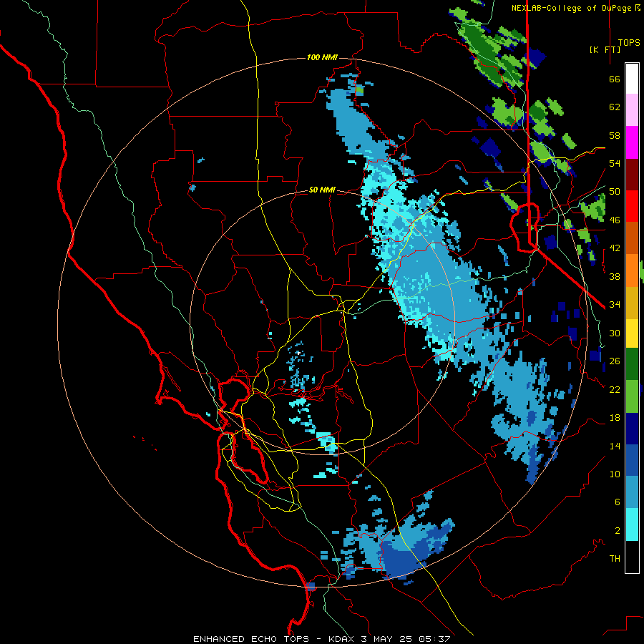Click the 42 legend value
This screenshot has width=644, height=644.
[x=615, y=248]
